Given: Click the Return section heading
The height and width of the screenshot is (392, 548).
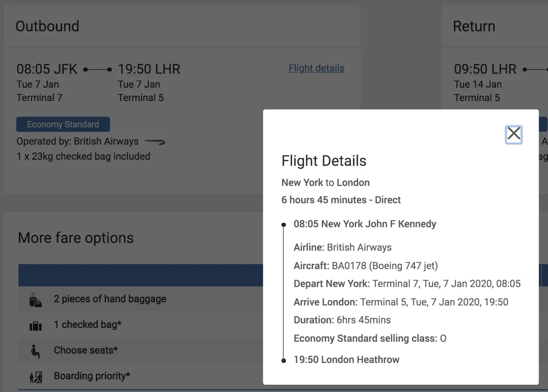Looking at the screenshot, I should click(x=474, y=26).
